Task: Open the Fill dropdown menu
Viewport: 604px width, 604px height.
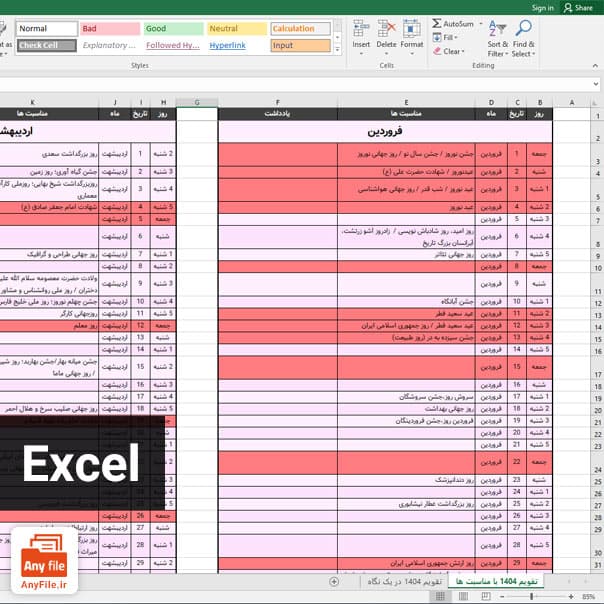Action: pos(456,38)
